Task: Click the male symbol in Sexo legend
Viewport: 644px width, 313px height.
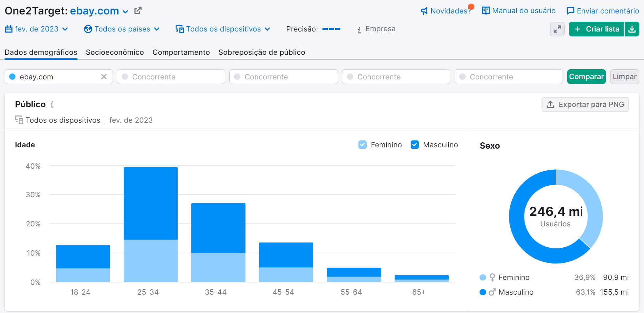Action: coord(492,292)
